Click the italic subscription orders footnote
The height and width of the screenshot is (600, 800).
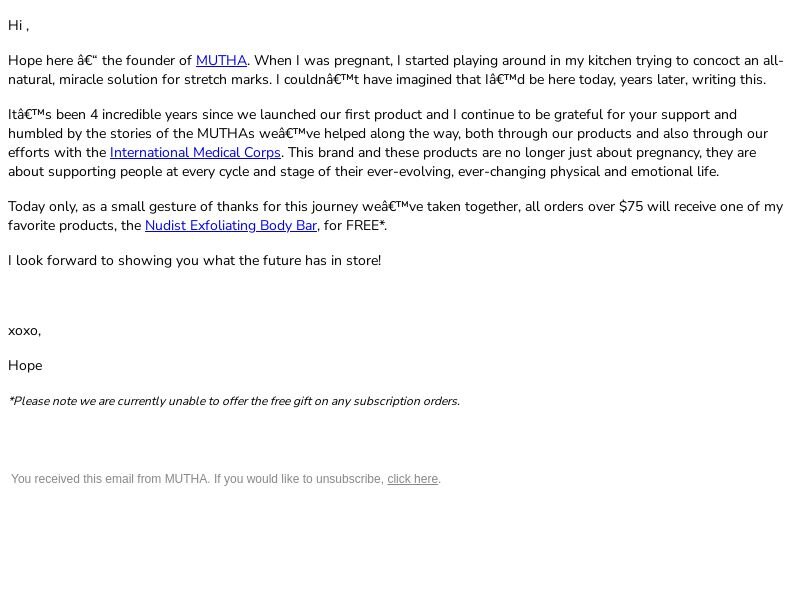pos(234,402)
